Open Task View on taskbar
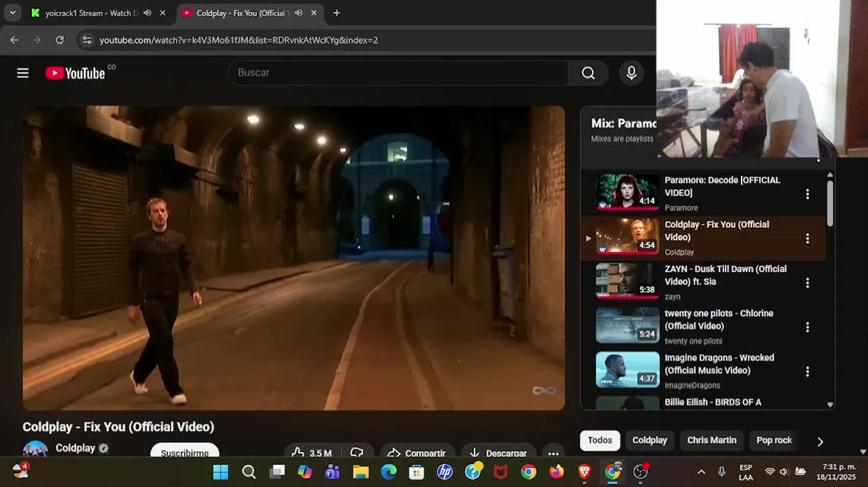Screen dimensions: 868x487 277,472
